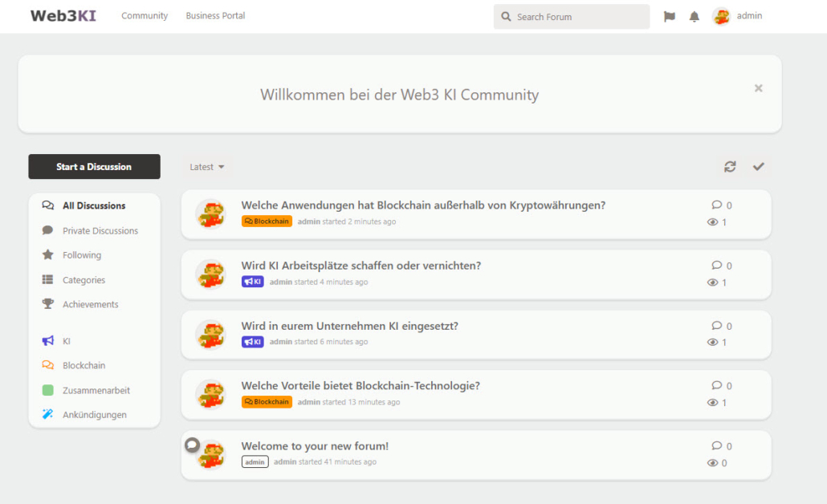Click the flag icon in header
827x504 pixels.
[670, 16]
